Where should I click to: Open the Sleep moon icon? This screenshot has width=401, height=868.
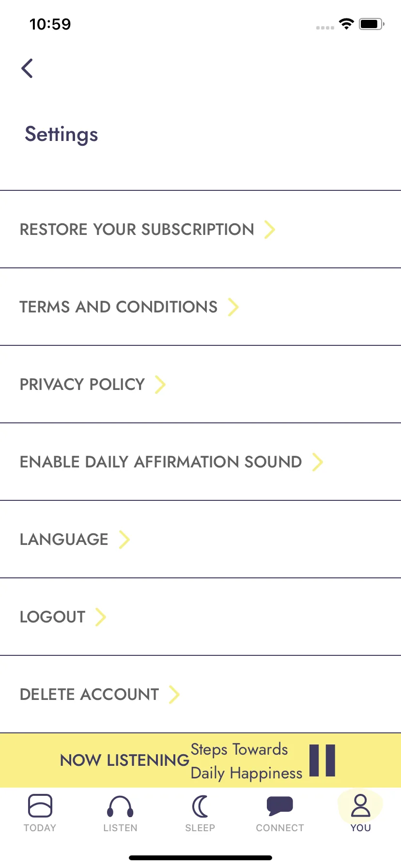pyautogui.click(x=200, y=806)
